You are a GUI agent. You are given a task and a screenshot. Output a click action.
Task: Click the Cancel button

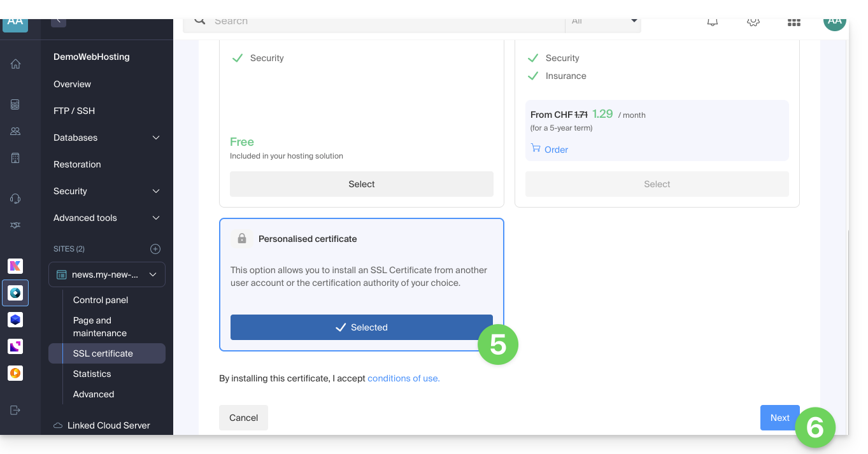[x=243, y=418]
